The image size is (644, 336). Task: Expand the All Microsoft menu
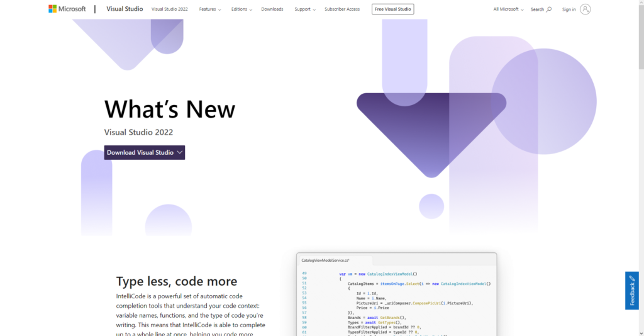click(x=509, y=9)
